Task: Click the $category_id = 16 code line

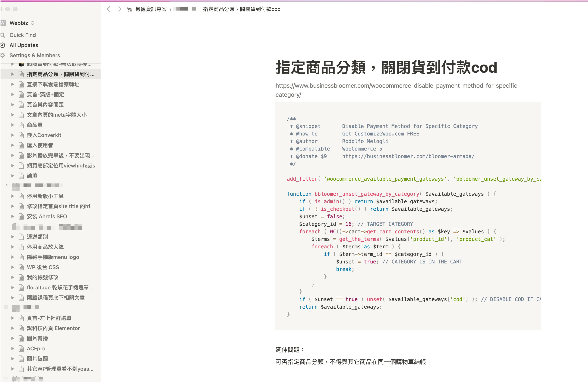Action: [x=356, y=224]
